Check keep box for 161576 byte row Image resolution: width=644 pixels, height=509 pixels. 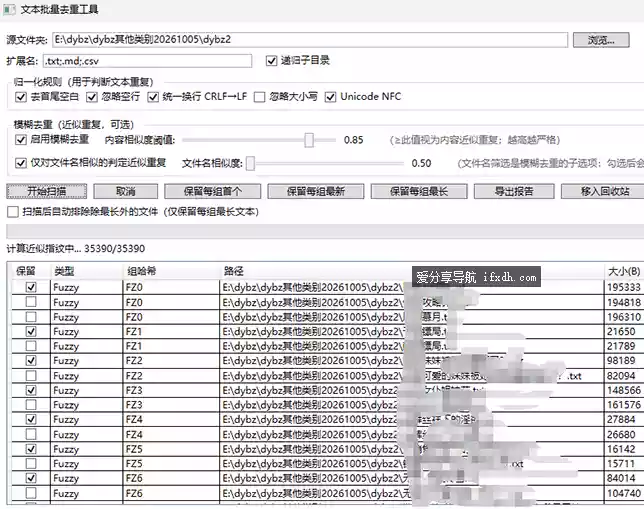[x=31, y=405]
